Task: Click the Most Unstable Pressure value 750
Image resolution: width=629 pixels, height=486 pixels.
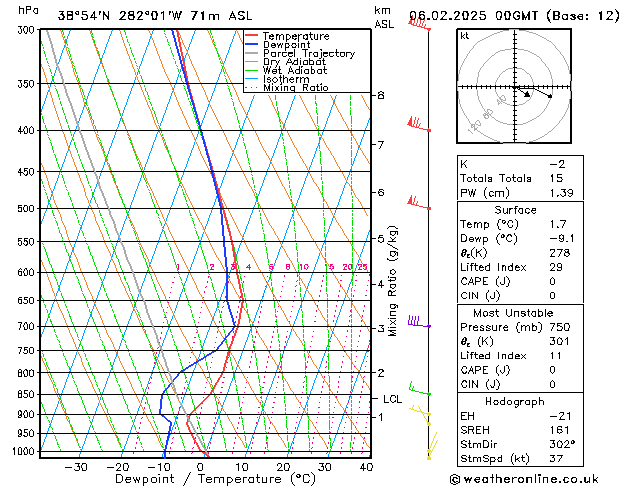Action: point(560,327)
